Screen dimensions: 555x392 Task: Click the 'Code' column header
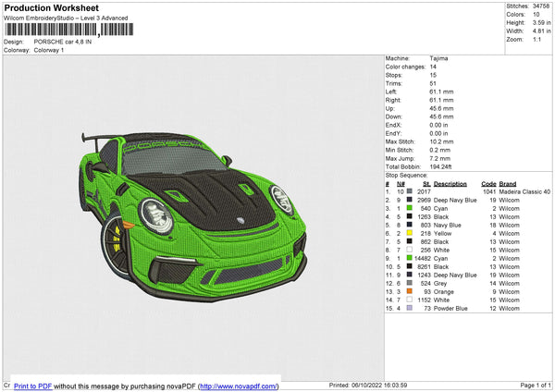(x=488, y=184)
